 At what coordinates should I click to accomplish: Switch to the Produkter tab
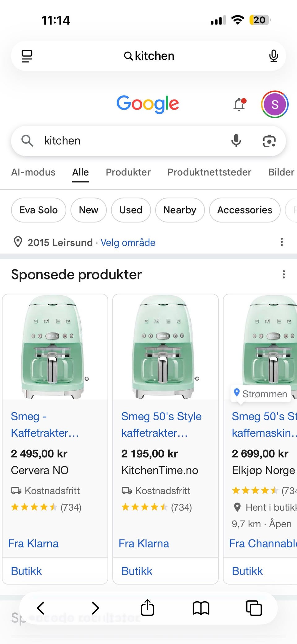[x=128, y=172]
